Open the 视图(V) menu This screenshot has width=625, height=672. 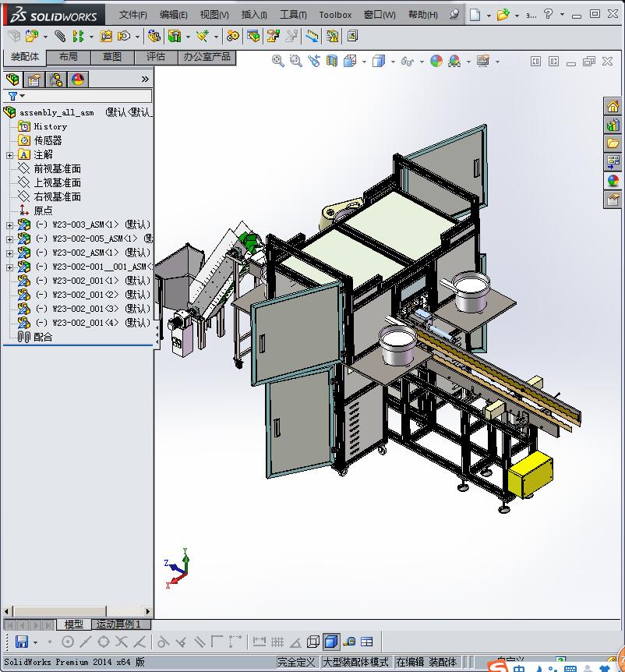pos(214,15)
